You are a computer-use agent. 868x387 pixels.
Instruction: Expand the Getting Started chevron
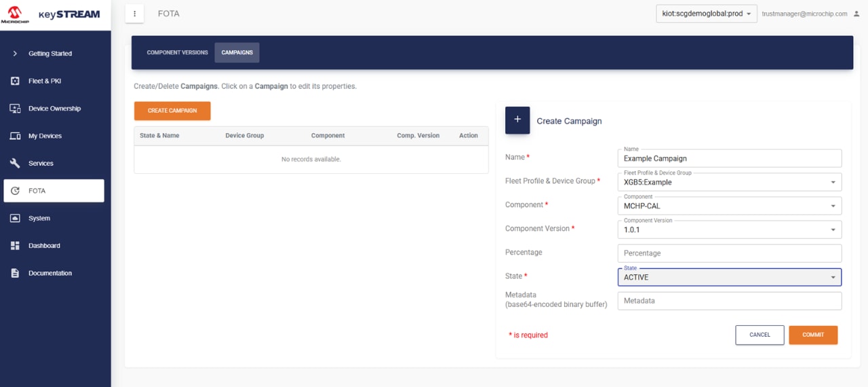[15, 54]
